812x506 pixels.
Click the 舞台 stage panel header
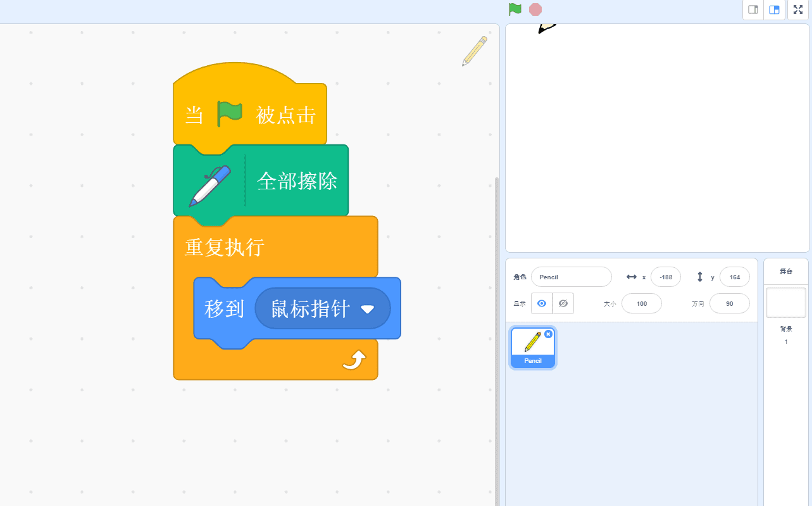(x=786, y=271)
